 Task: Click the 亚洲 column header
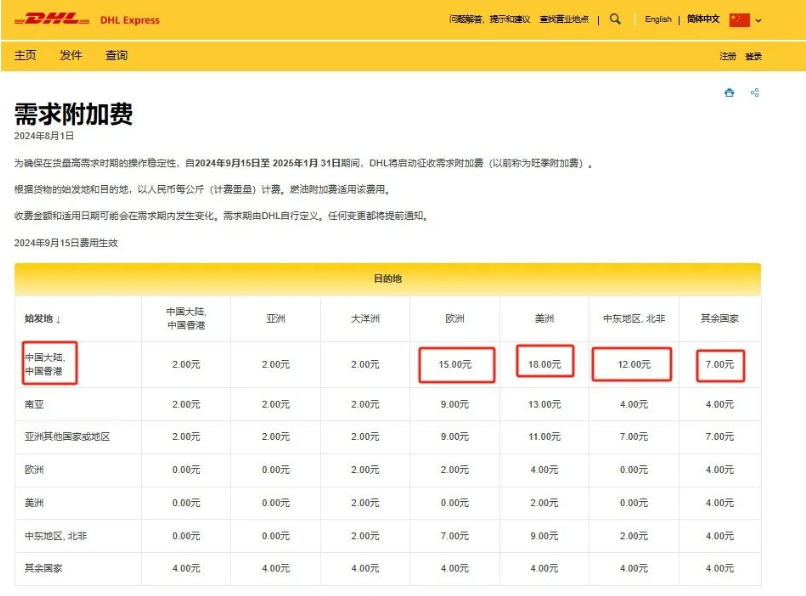276,319
